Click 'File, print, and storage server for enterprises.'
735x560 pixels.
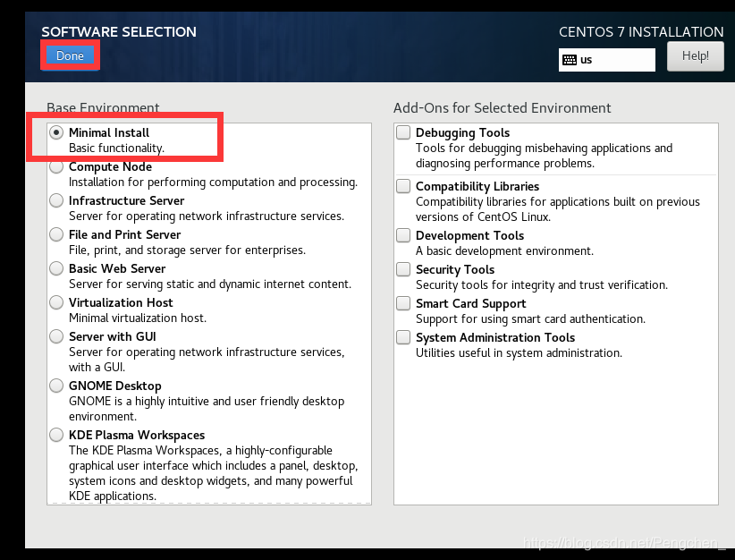pos(188,250)
